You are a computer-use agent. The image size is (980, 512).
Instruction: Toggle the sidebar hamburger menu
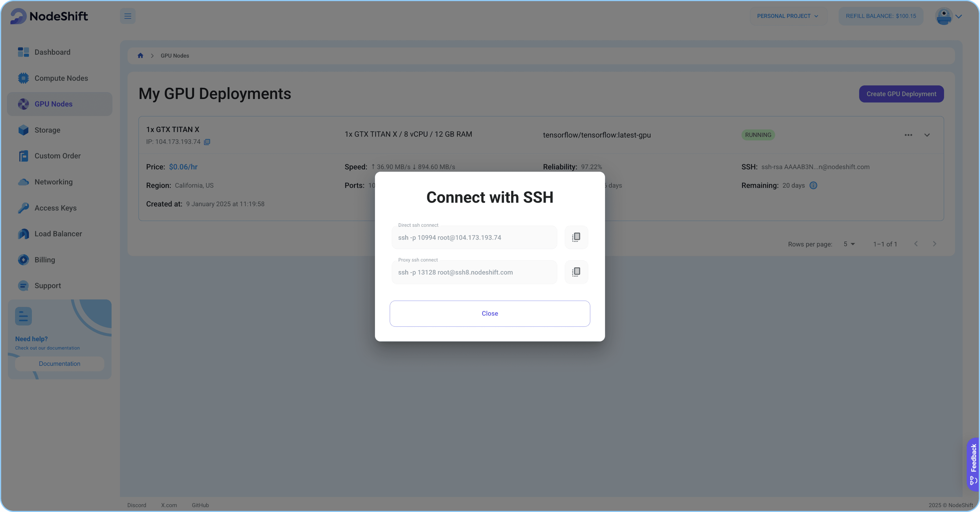[x=128, y=16]
